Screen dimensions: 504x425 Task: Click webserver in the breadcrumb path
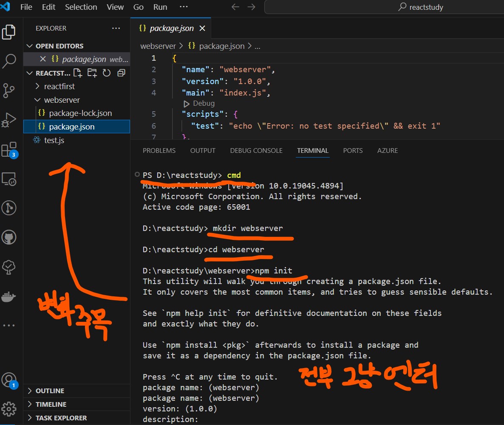tap(158, 46)
